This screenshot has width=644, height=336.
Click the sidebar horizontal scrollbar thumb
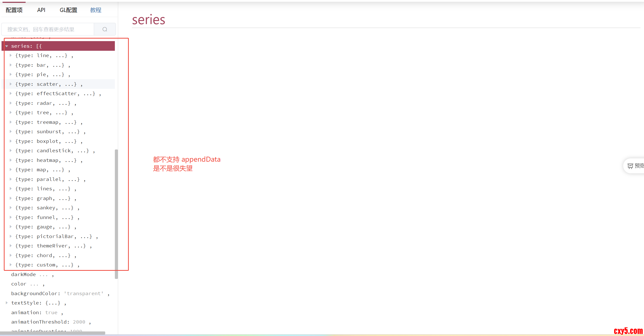click(52, 333)
